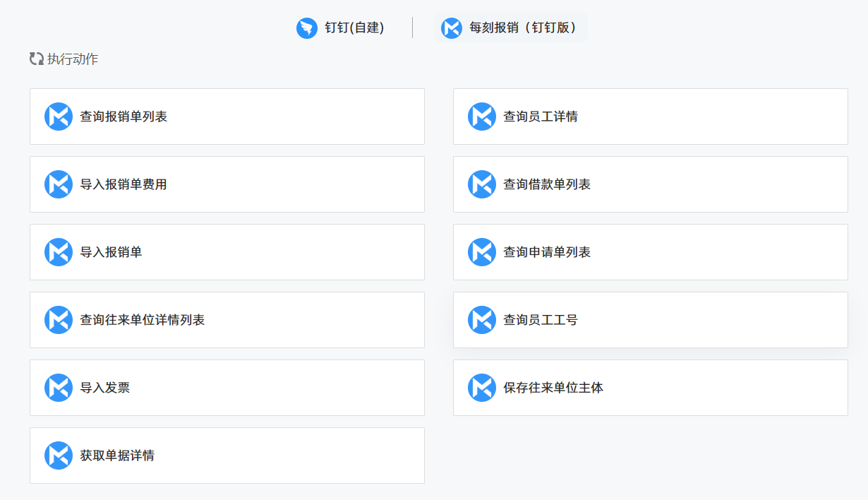Image resolution: width=868 pixels, height=500 pixels.
Task: Click the icon on 查询借款单列表 card
Action: [482, 184]
